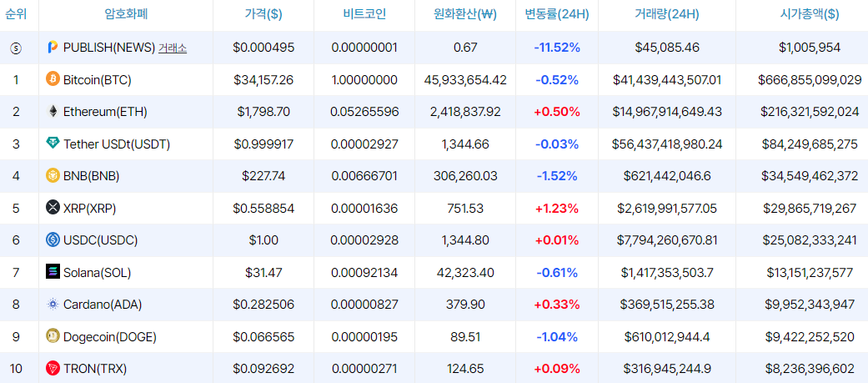Select XRP market cap $29,865,719,267

click(x=810, y=209)
